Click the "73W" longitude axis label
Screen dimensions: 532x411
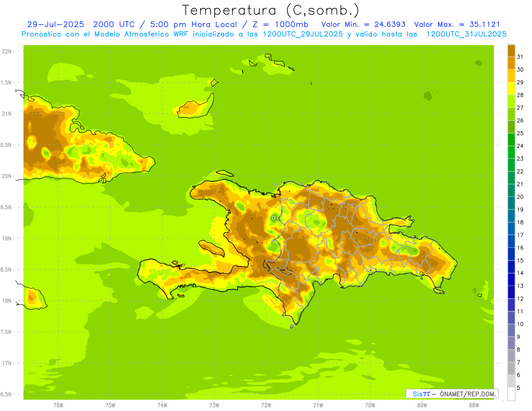[x=214, y=405]
